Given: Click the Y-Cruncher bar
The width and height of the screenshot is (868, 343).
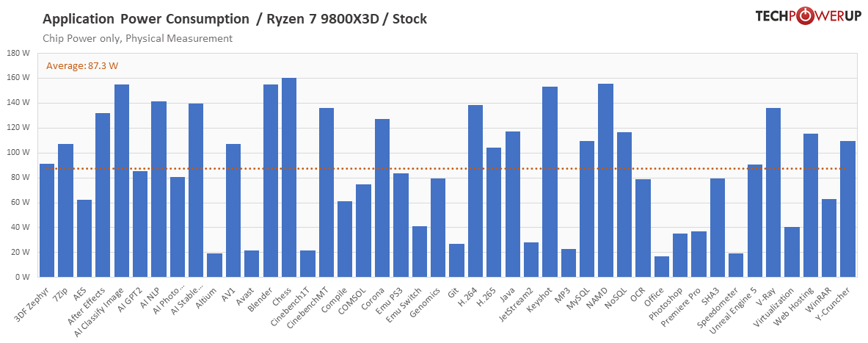Looking at the screenshot, I should coord(849,209).
